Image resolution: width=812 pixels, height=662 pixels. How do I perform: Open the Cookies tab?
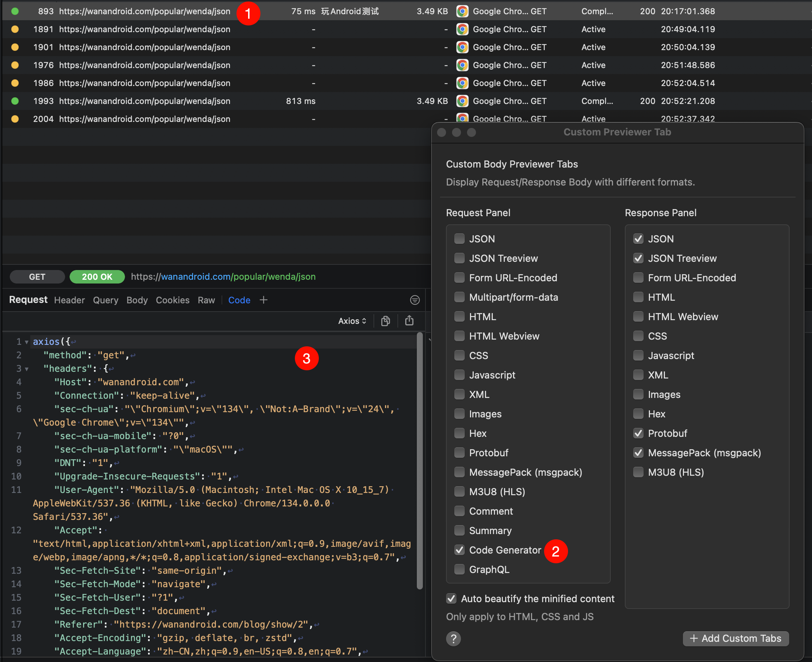(173, 300)
